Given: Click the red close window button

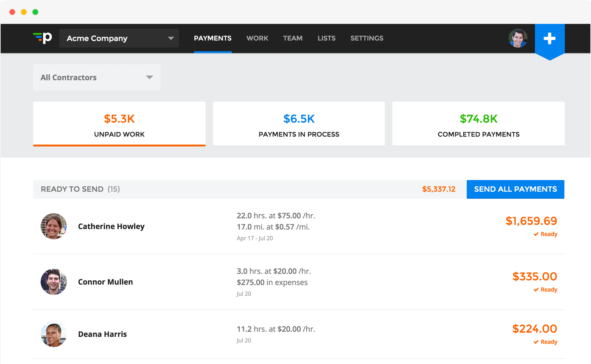Looking at the screenshot, I should [x=12, y=12].
